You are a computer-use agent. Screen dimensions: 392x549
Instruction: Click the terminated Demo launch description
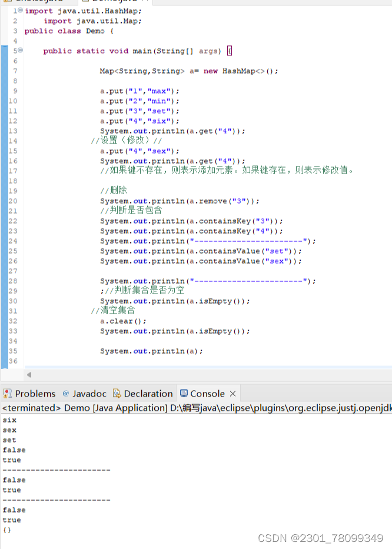pyautogui.click(x=196, y=408)
